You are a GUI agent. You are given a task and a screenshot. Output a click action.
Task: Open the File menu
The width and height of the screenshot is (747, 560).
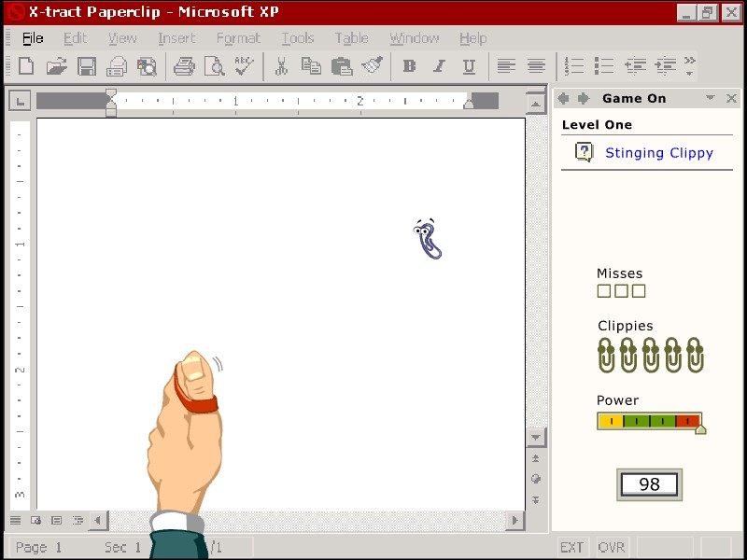[32, 38]
